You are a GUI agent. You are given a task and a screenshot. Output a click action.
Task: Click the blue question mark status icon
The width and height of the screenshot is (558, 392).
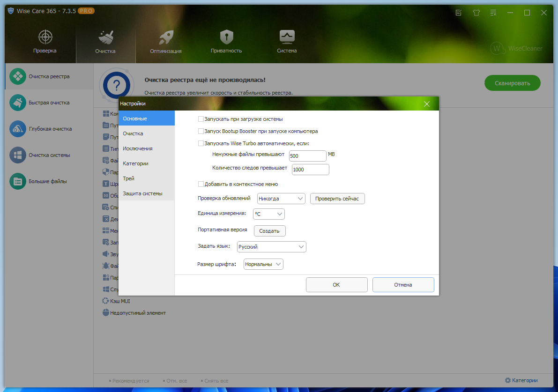(x=116, y=85)
